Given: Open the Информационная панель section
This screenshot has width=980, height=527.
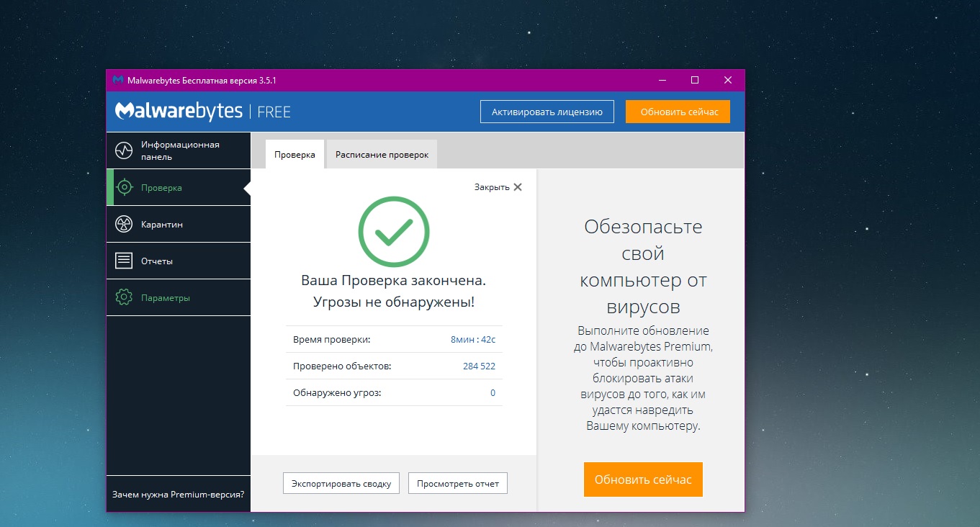Looking at the screenshot, I should click(179, 150).
